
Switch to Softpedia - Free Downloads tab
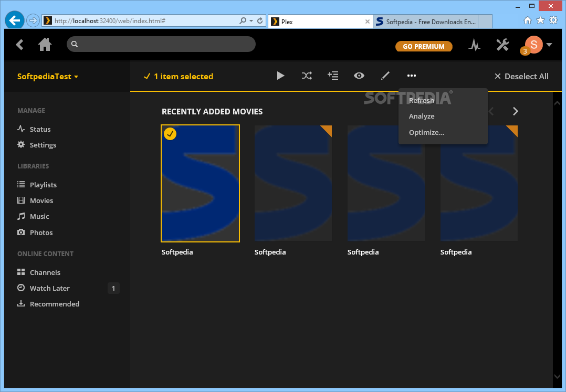426,22
